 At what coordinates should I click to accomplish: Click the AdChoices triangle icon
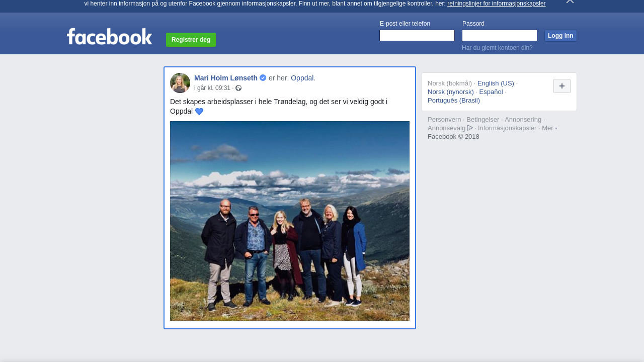pyautogui.click(x=470, y=128)
